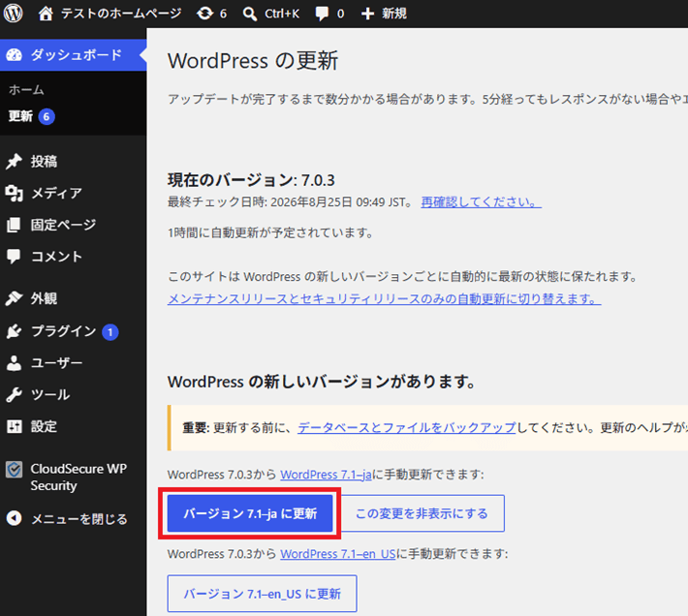Screen dimensions: 688x616
Task: Click Ctrl+K search shortcut label
Action: [x=282, y=14]
